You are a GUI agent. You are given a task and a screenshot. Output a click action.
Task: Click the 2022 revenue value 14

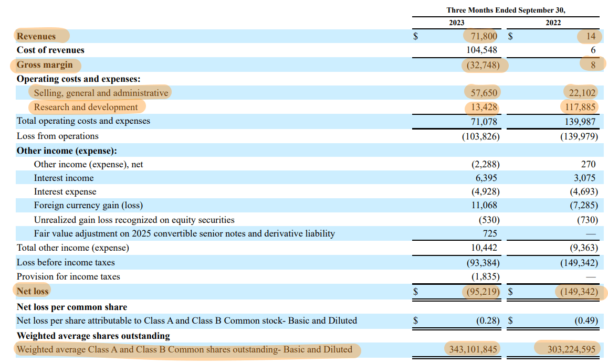[x=590, y=36]
